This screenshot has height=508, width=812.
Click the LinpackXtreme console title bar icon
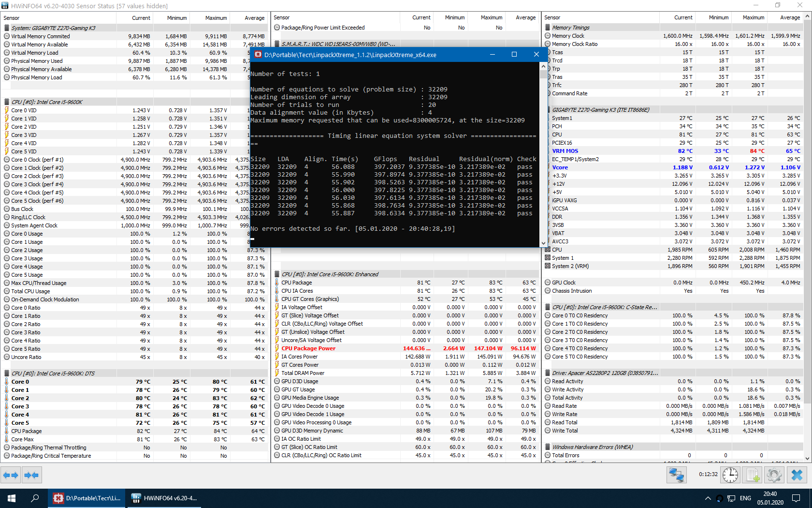258,55
